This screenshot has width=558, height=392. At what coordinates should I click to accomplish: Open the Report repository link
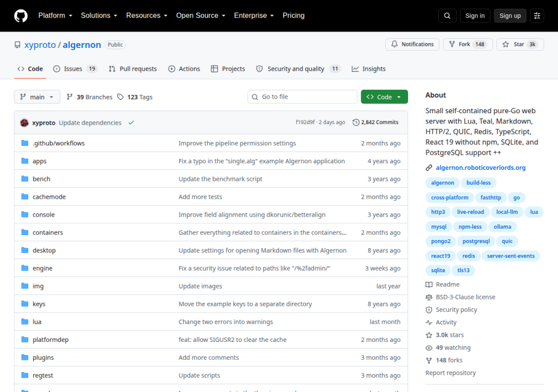pyautogui.click(x=450, y=373)
